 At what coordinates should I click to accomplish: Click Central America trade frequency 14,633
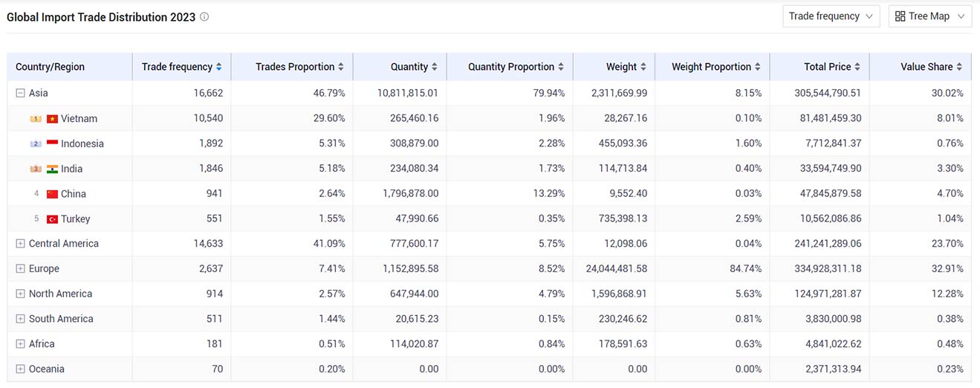207,244
